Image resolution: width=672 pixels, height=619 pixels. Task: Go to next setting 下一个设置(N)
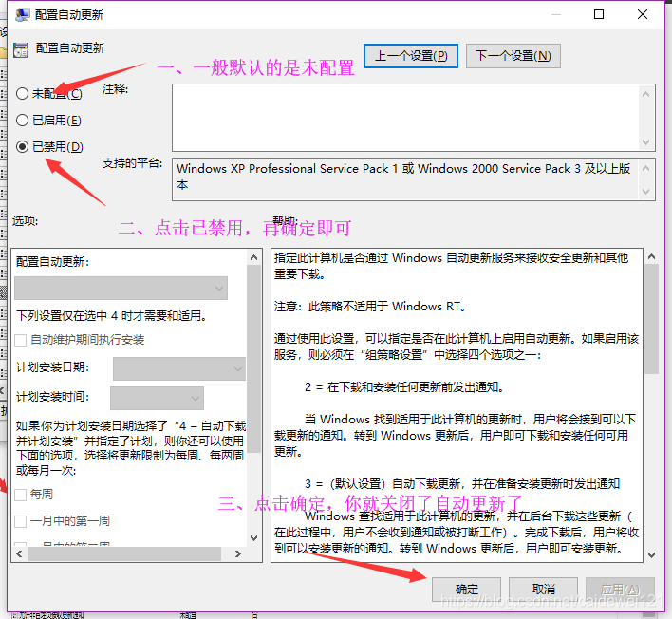click(513, 56)
